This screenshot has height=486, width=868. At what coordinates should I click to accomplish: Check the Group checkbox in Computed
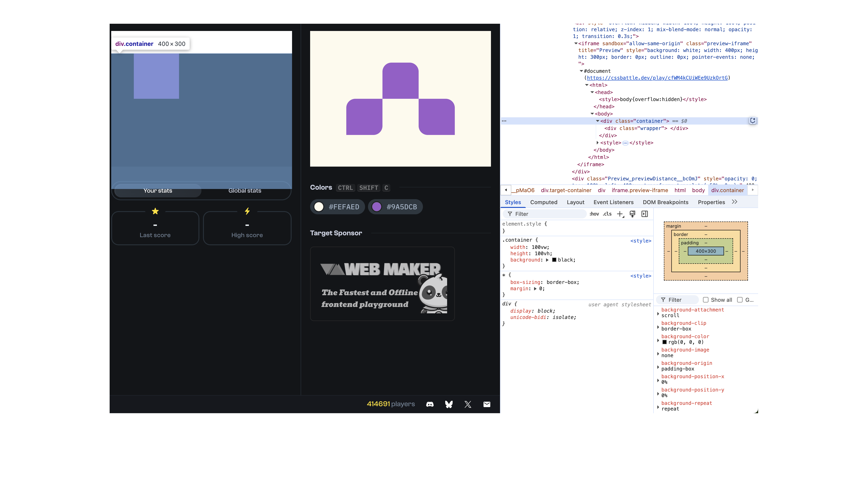pyautogui.click(x=740, y=300)
